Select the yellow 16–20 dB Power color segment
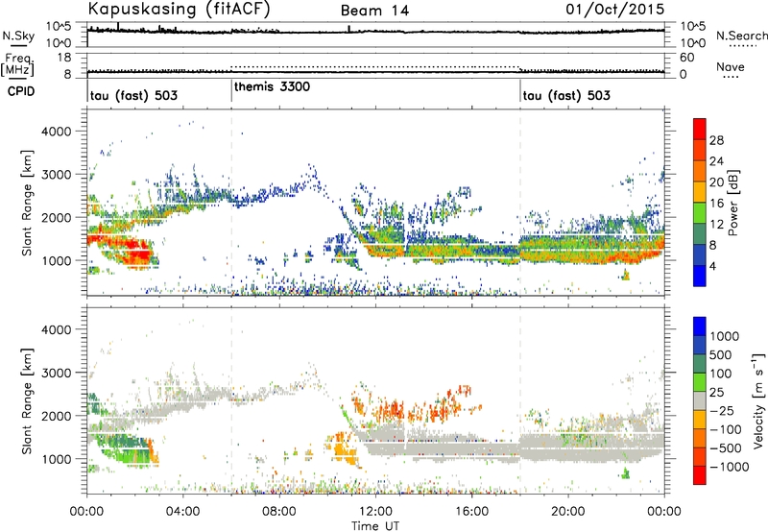Viewport: 768px width, 532px height. [x=700, y=192]
